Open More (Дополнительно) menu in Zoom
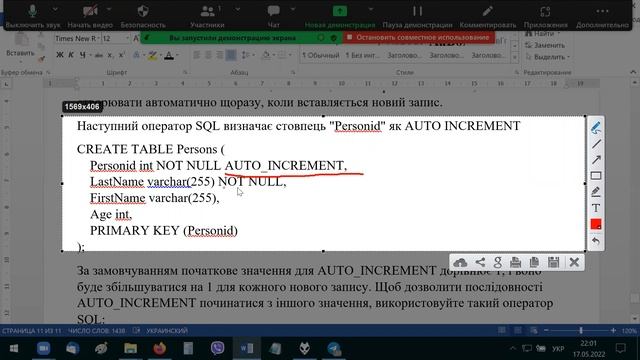Image resolution: width=640 pixels, height=360 pixels. click(602, 16)
